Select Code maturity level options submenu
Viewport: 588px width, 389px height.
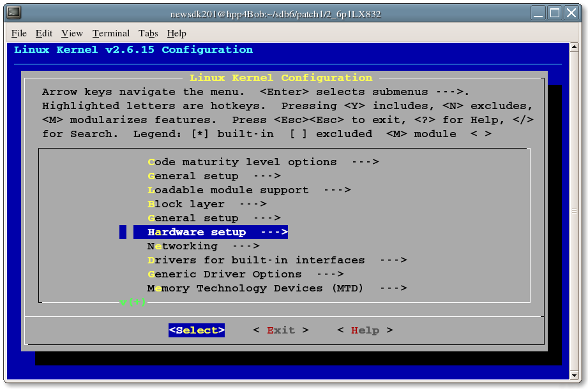(263, 162)
